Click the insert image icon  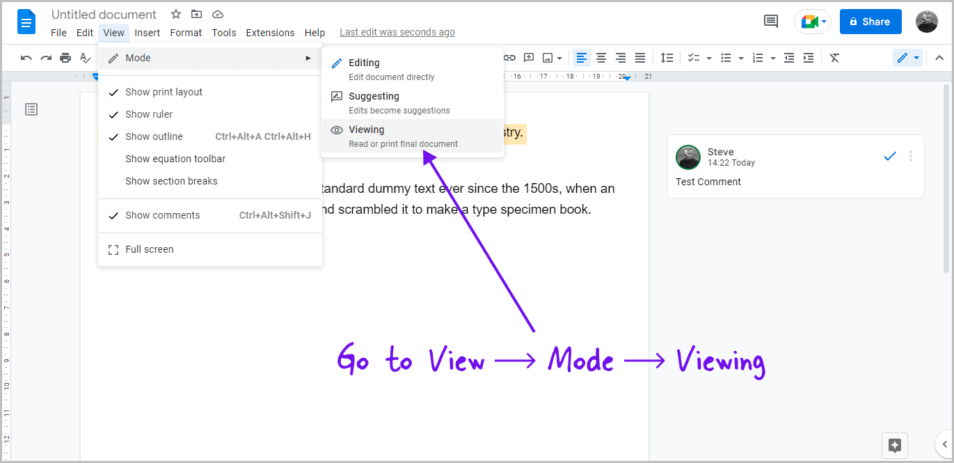point(548,58)
